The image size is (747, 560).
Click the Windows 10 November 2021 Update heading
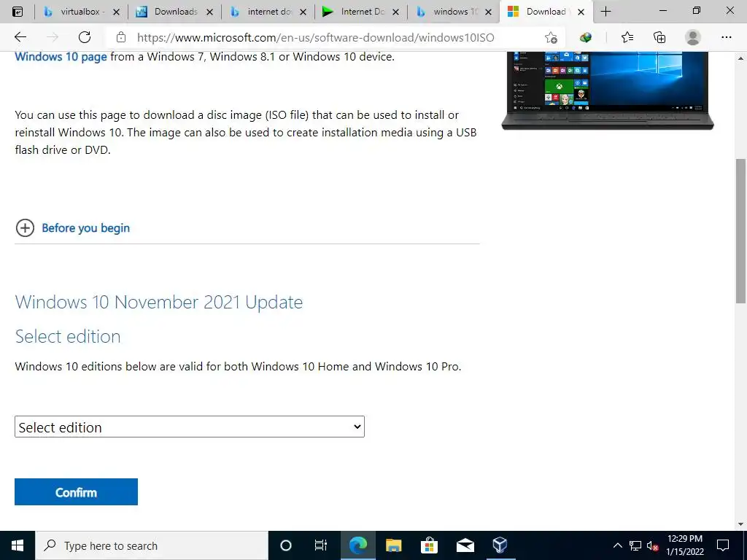click(159, 303)
